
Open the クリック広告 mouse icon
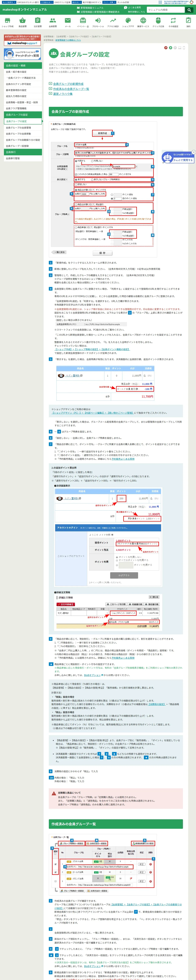[x=158, y=21]
